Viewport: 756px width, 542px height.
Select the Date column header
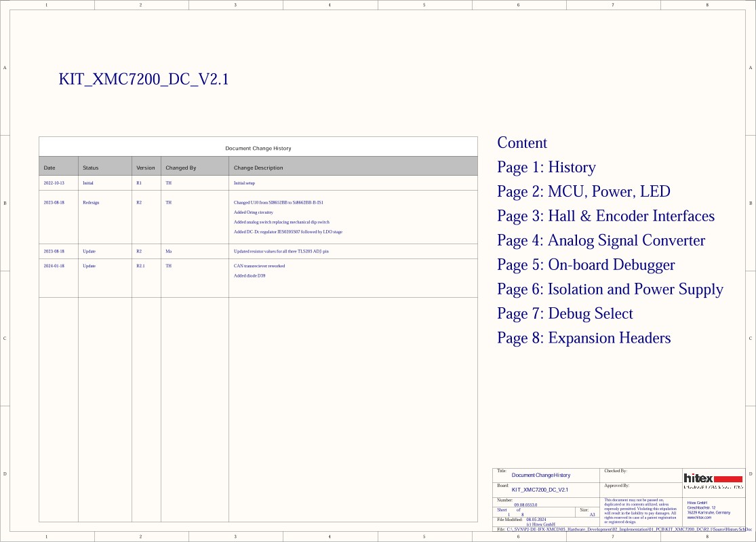click(49, 168)
